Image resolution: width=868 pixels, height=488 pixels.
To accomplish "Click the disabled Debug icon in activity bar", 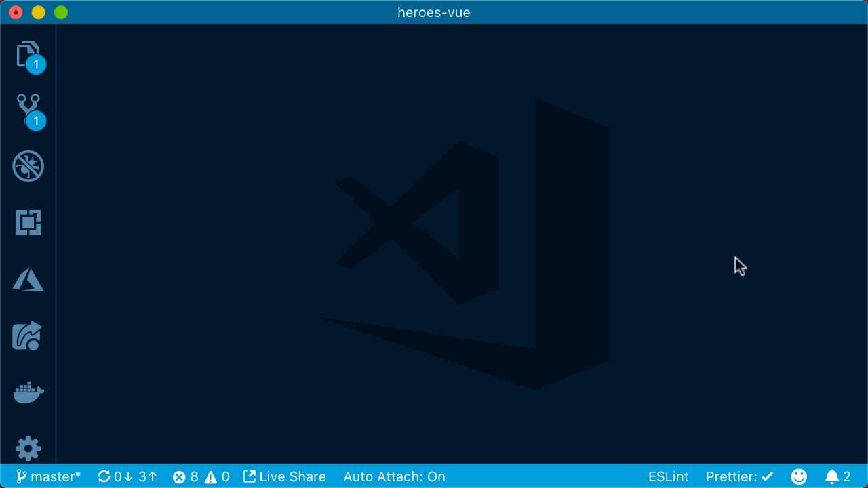I will 28,166.
